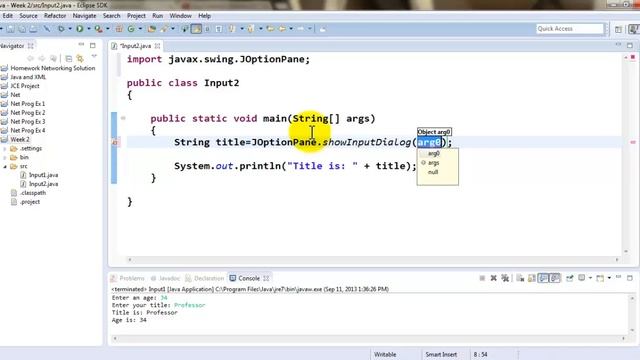Toggle Scroll Lock in the Console toolbar

(531, 278)
